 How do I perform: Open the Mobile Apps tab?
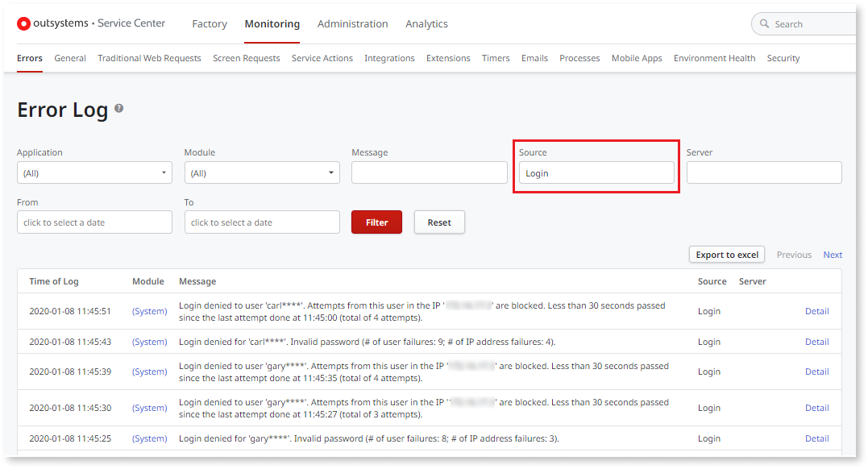click(x=637, y=58)
